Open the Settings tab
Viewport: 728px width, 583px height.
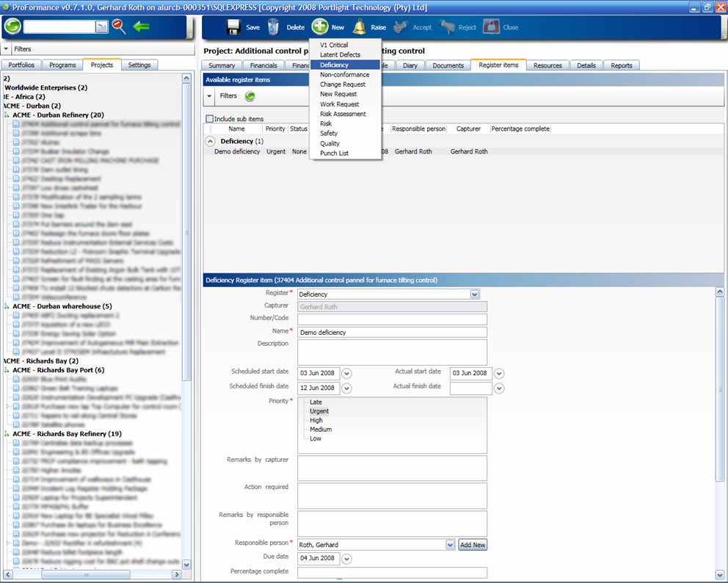pyautogui.click(x=139, y=65)
